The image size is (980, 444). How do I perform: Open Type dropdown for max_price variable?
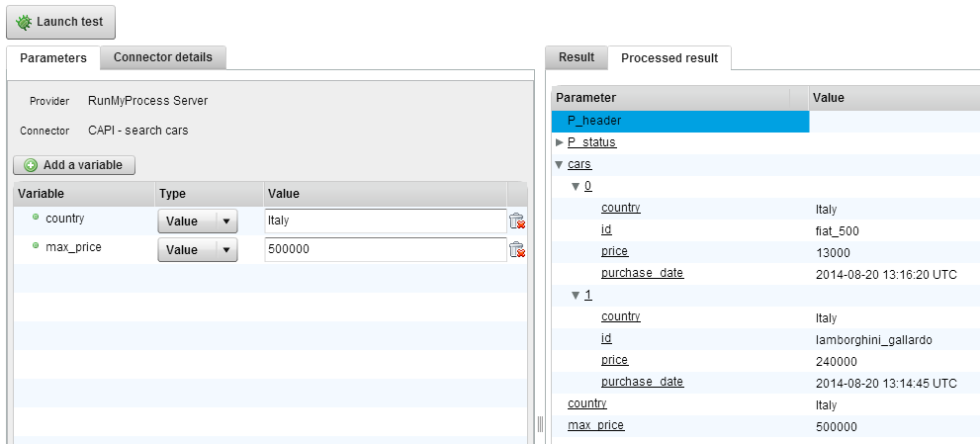226,250
